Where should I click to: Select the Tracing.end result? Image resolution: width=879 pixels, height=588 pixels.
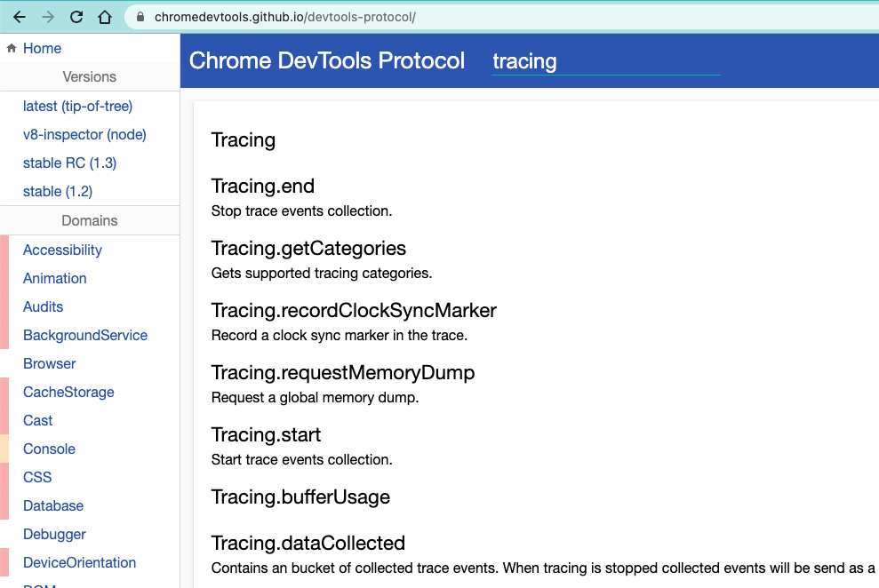click(x=262, y=186)
